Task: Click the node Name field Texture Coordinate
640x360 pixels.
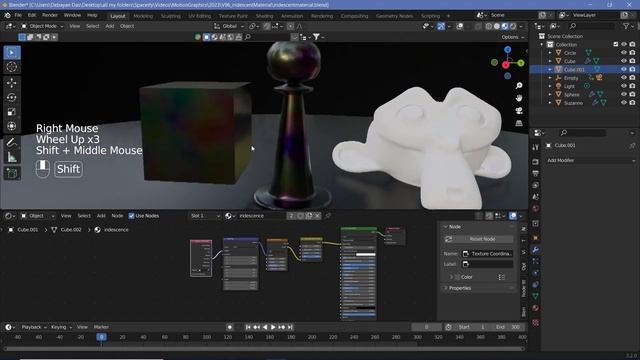Action: 487,254
